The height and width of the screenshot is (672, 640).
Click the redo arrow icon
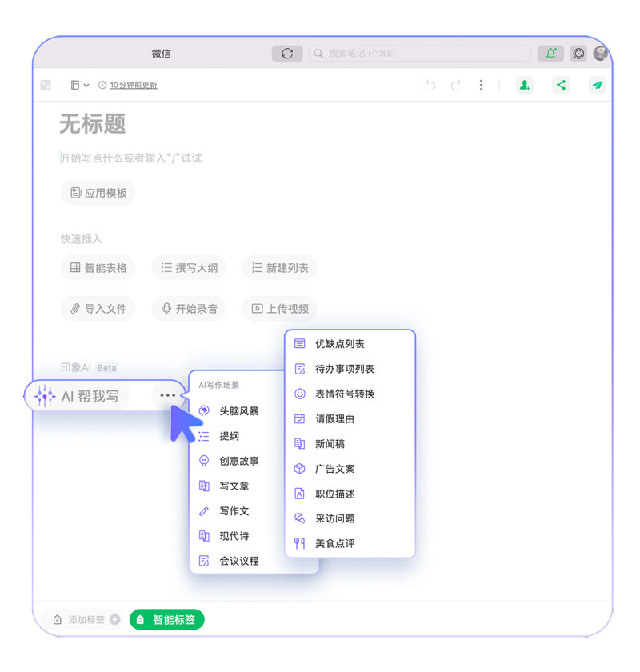pyautogui.click(x=456, y=85)
